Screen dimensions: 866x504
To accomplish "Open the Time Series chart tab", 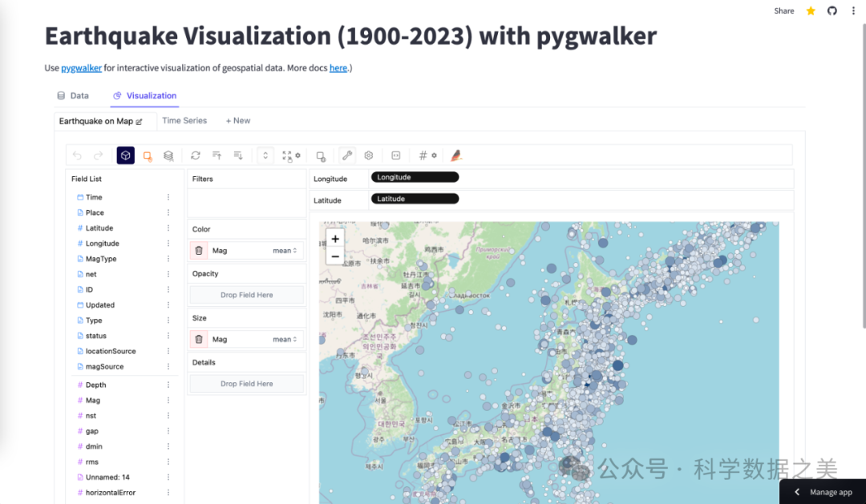I will click(x=184, y=121).
